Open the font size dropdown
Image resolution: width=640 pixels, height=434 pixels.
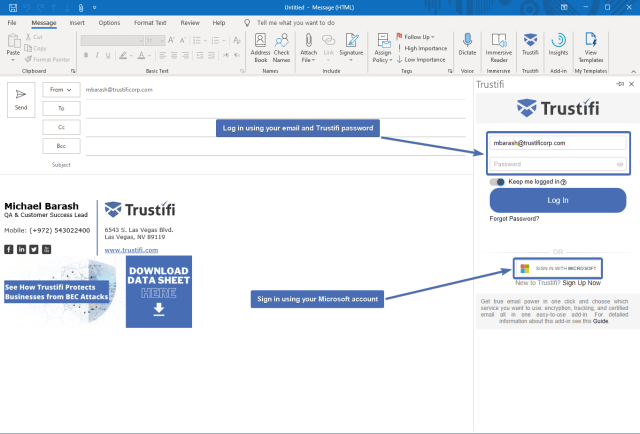(x=162, y=40)
